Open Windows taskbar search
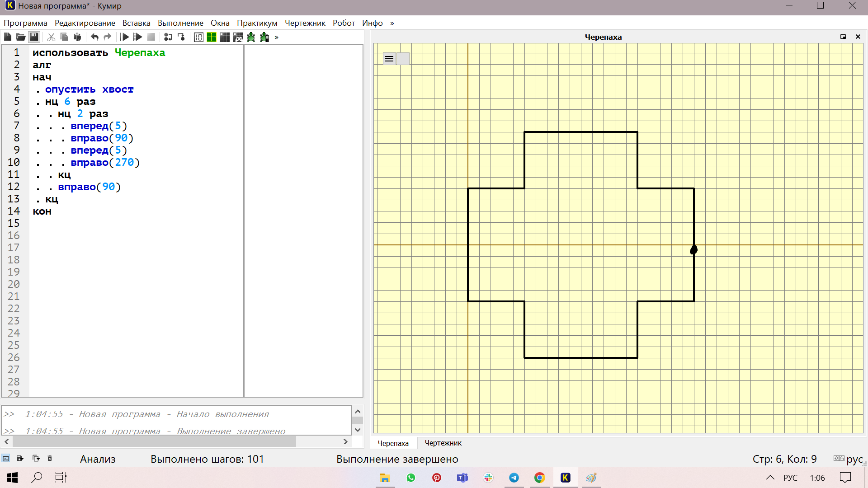The width and height of the screenshot is (868, 488). 37,478
